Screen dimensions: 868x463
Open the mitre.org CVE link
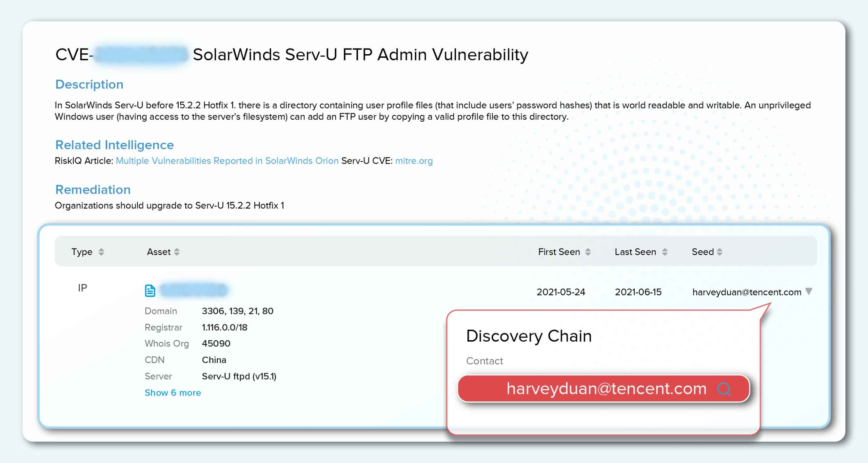414,161
